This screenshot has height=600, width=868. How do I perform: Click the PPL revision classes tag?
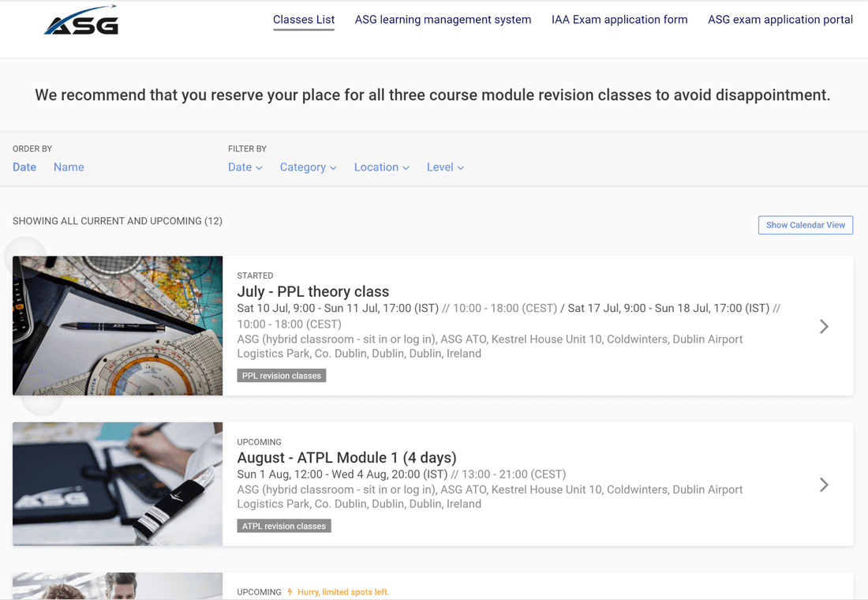282,376
